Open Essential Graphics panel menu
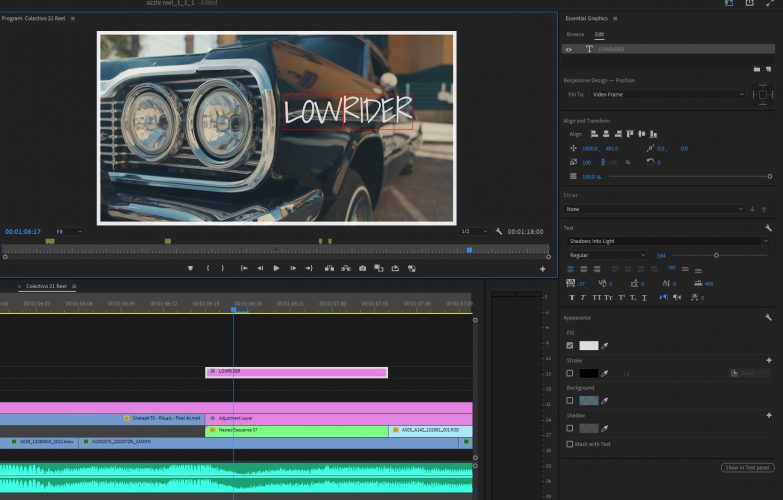Screen dimensions: 783x500 [615, 18]
